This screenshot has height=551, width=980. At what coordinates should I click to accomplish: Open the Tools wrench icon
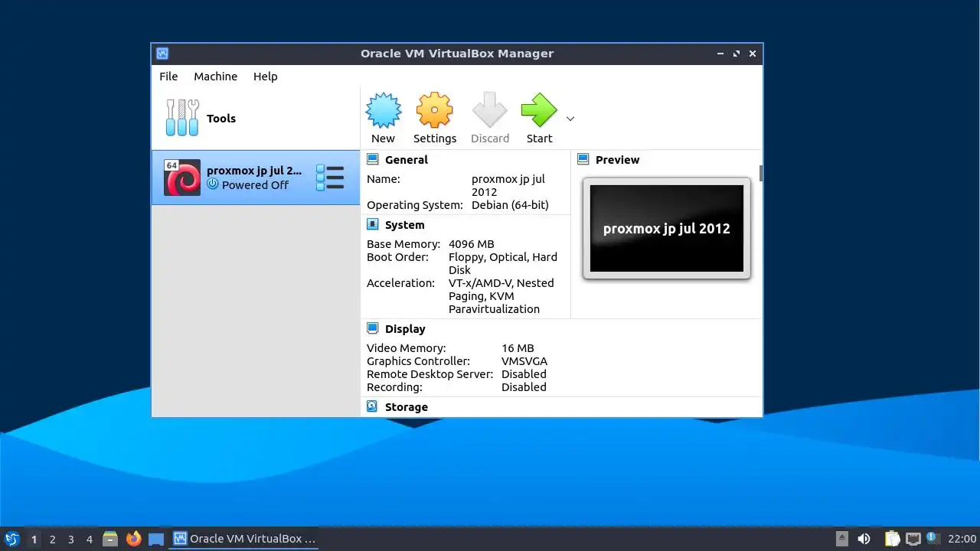coord(182,118)
